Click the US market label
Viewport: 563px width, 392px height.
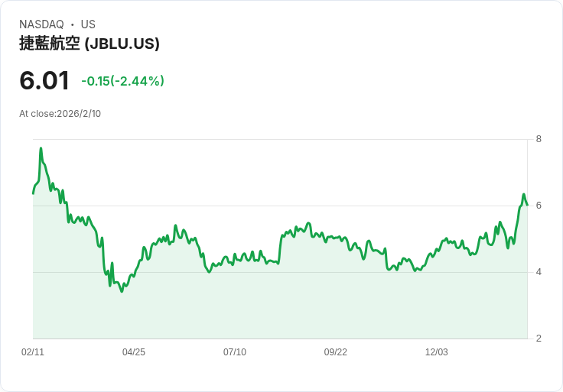point(88,24)
